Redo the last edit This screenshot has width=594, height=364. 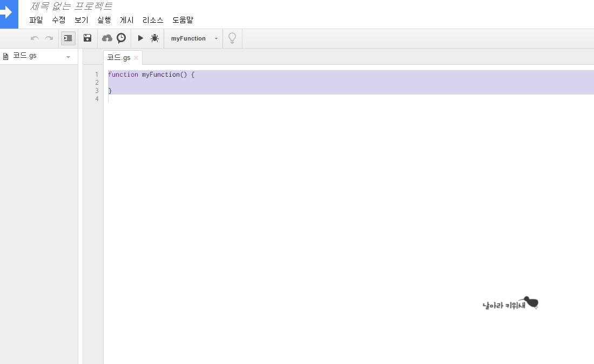tap(49, 38)
